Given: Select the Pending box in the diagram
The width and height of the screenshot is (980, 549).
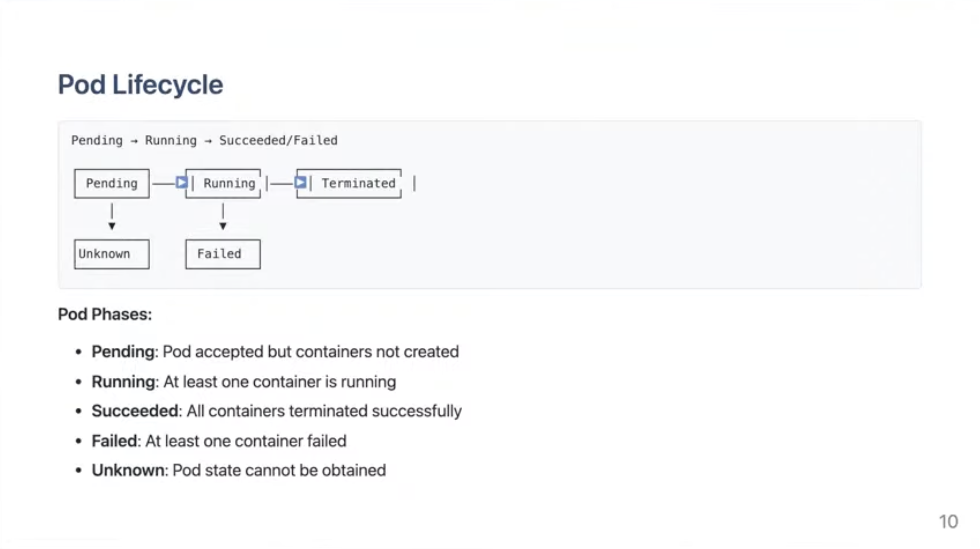Looking at the screenshot, I should tap(112, 183).
